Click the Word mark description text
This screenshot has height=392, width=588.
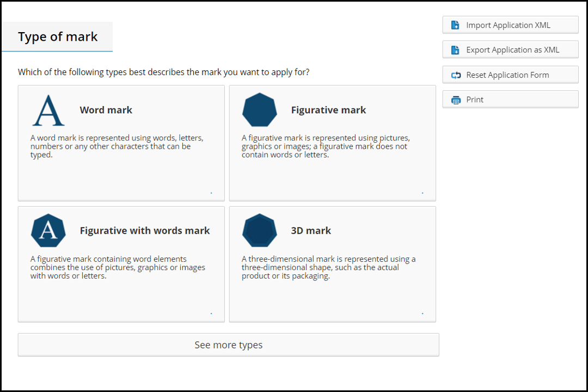point(117,146)
